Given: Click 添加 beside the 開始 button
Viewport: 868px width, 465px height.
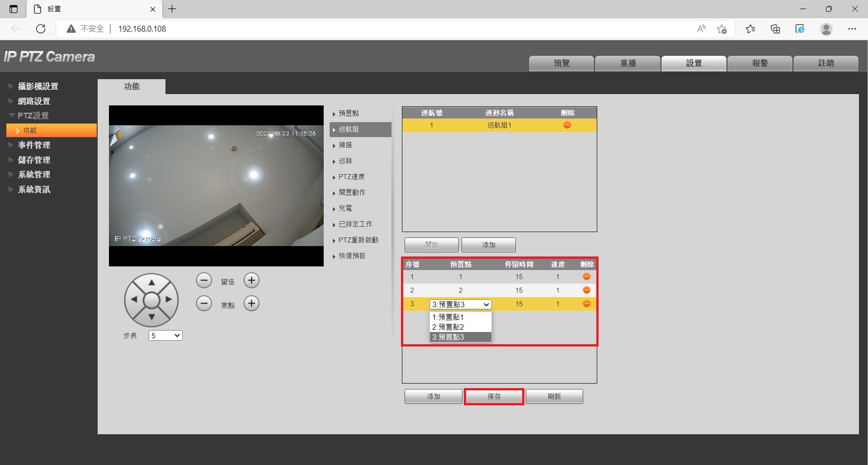Looking at the screenshot, I should [489, 245].
